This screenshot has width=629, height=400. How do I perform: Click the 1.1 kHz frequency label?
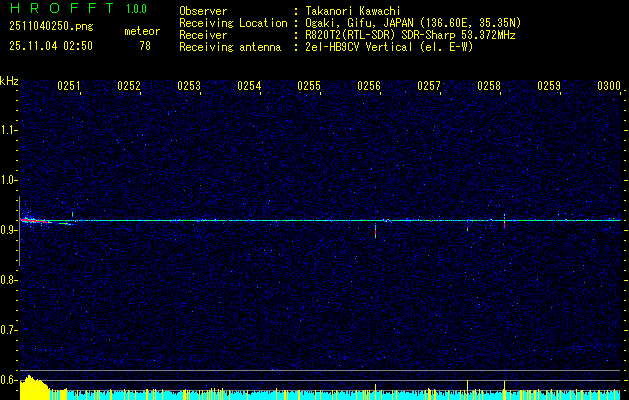[7, 130]
